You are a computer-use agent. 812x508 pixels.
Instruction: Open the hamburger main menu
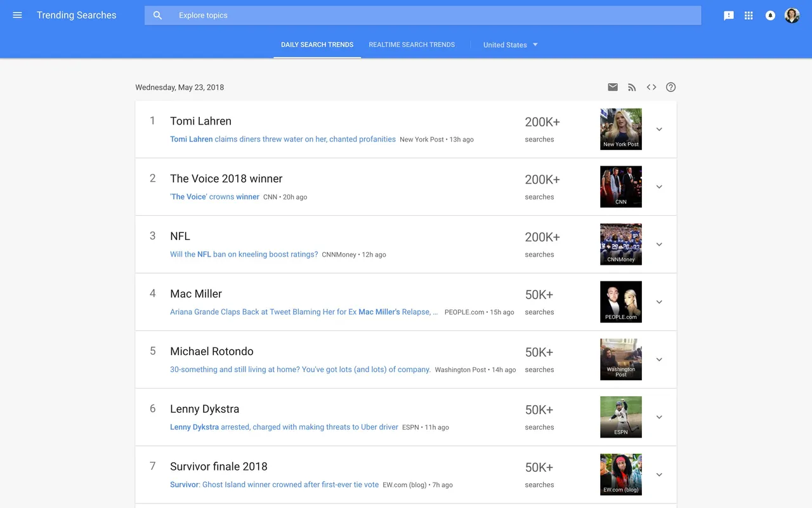[18, 15]
